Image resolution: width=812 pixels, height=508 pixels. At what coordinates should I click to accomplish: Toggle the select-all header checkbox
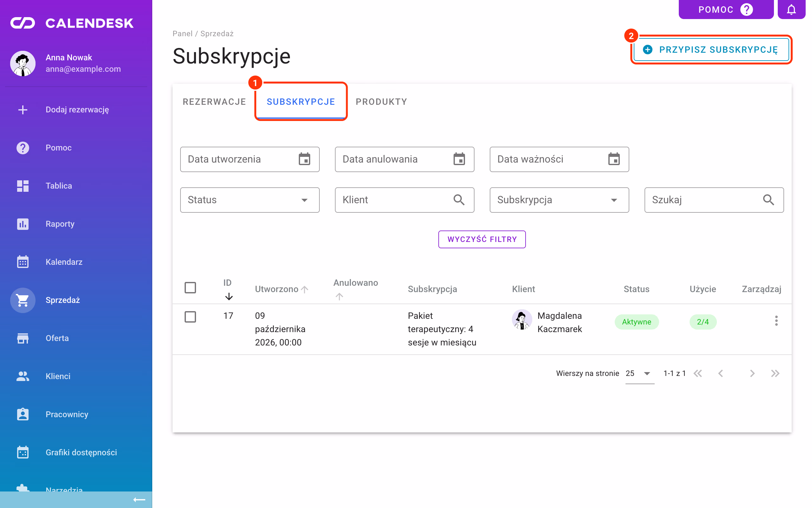click(x=190, y=288)
